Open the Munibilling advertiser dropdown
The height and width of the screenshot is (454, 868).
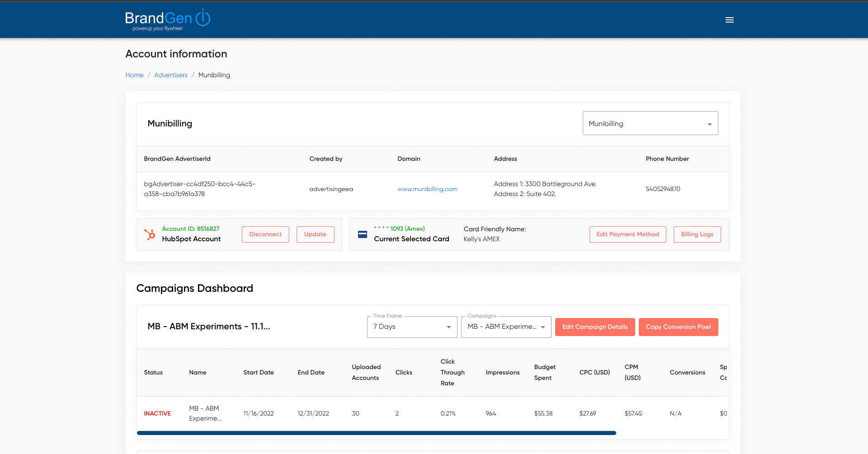650,123
